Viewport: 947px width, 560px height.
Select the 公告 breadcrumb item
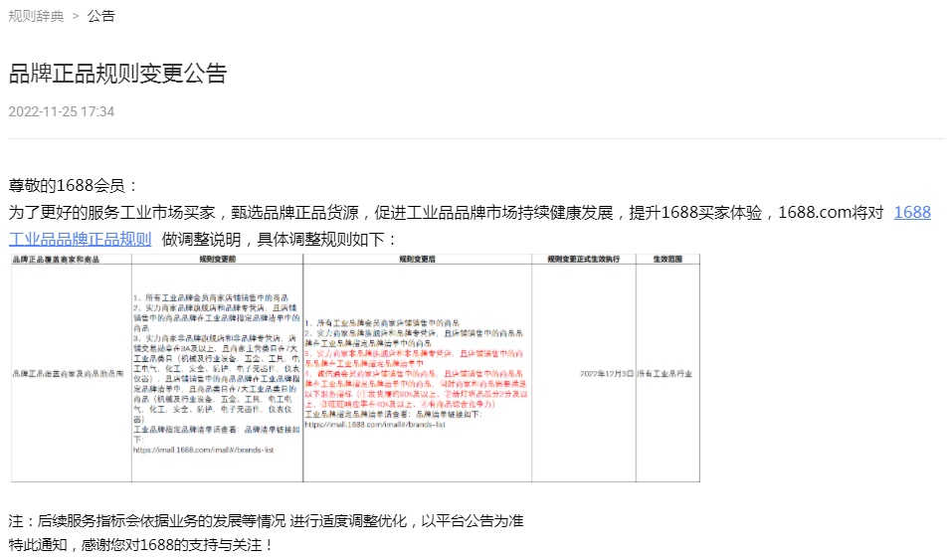pos(100,16)
